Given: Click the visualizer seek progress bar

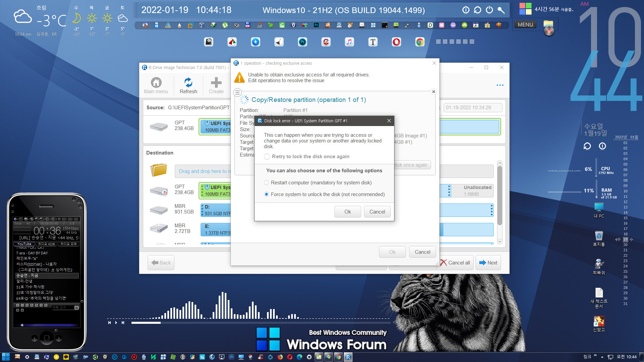Looking at the screenshot, I should pyautogui.click(x=261, y=323).
